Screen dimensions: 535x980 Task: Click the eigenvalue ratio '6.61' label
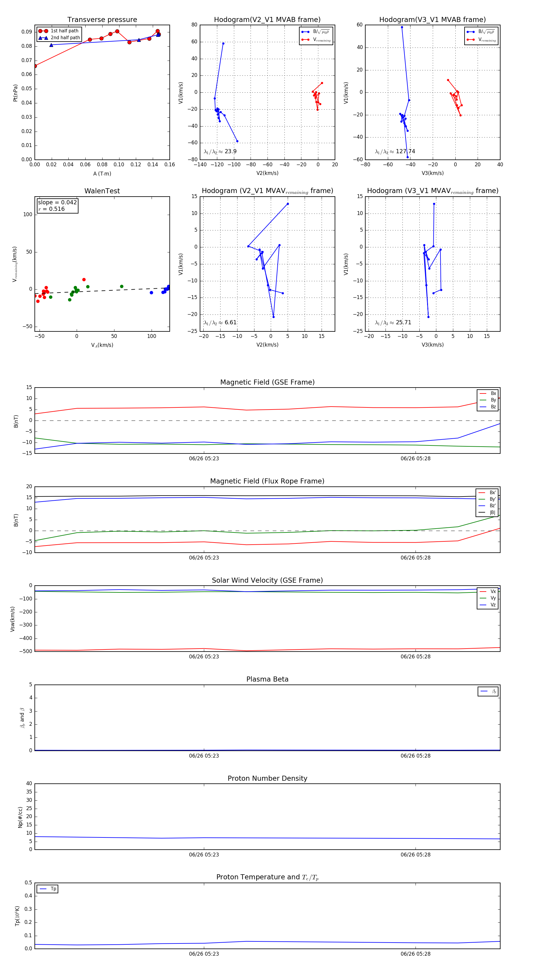220,323
